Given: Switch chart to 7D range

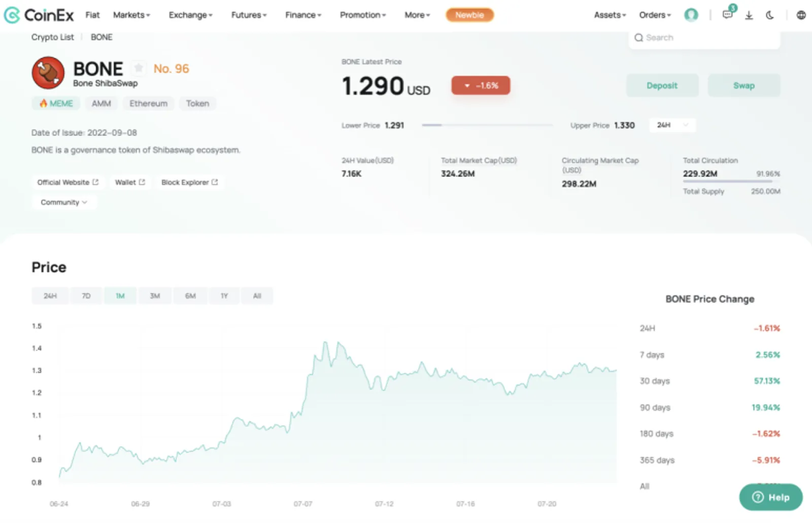Looking at the screenshot, I should pos(86,296).
